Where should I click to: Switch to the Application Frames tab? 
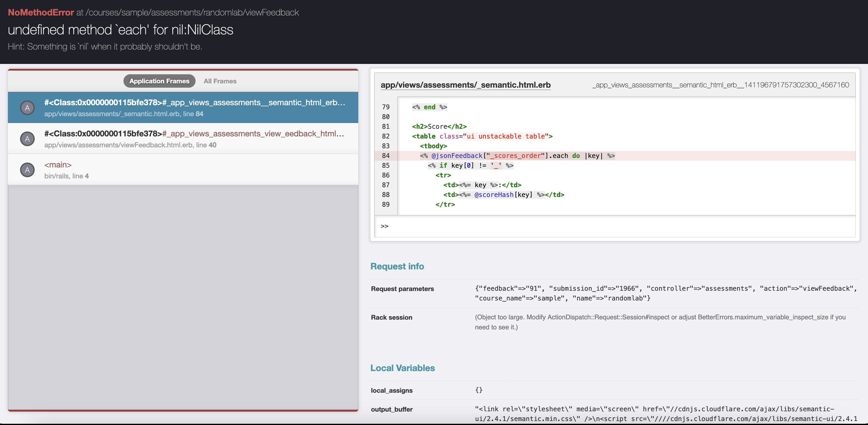point(159,81)
